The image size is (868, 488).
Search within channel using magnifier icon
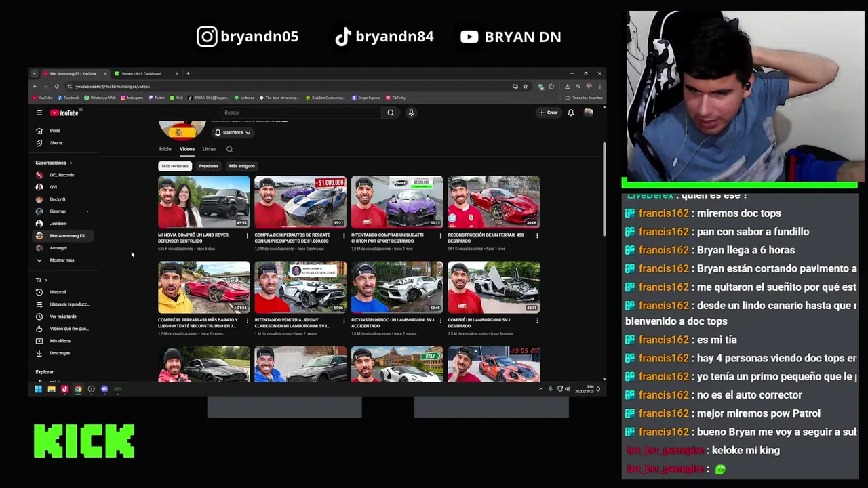click(x=229, y=149)
